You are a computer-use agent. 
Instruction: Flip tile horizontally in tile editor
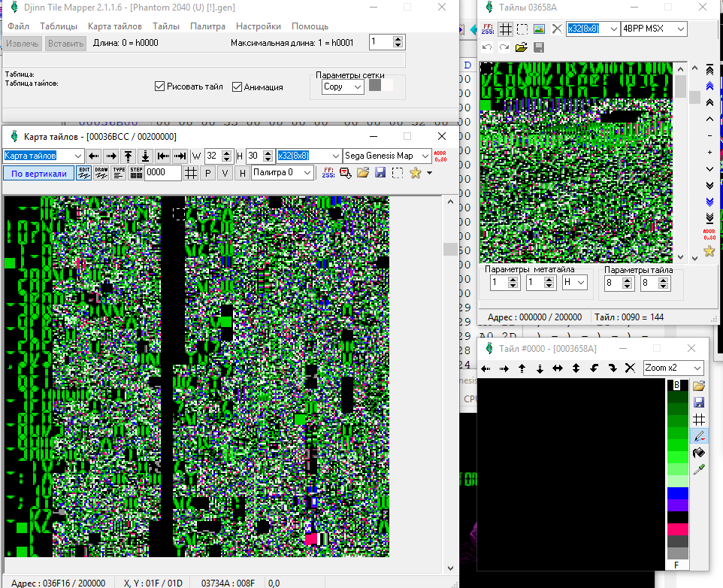tap(558, 368)
